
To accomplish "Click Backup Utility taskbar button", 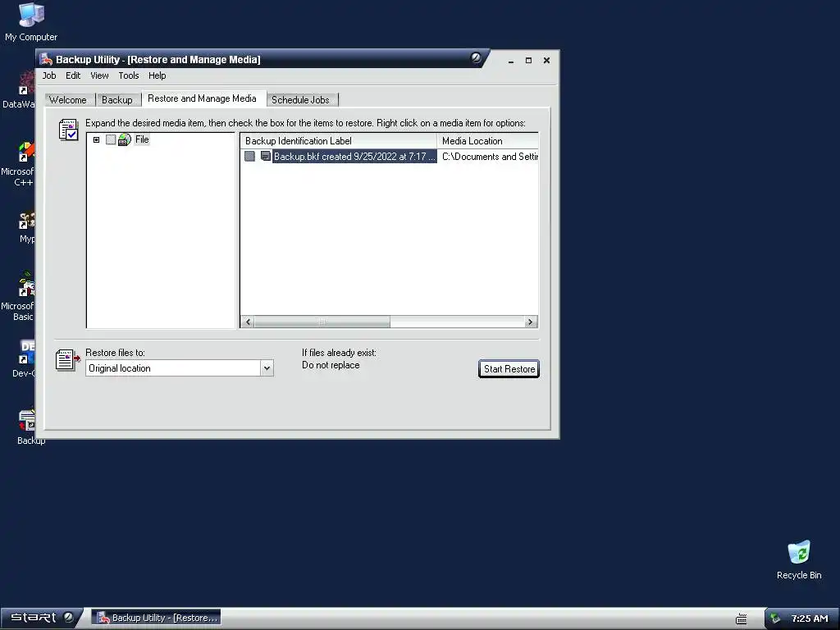I will click(x=157, y=618).
